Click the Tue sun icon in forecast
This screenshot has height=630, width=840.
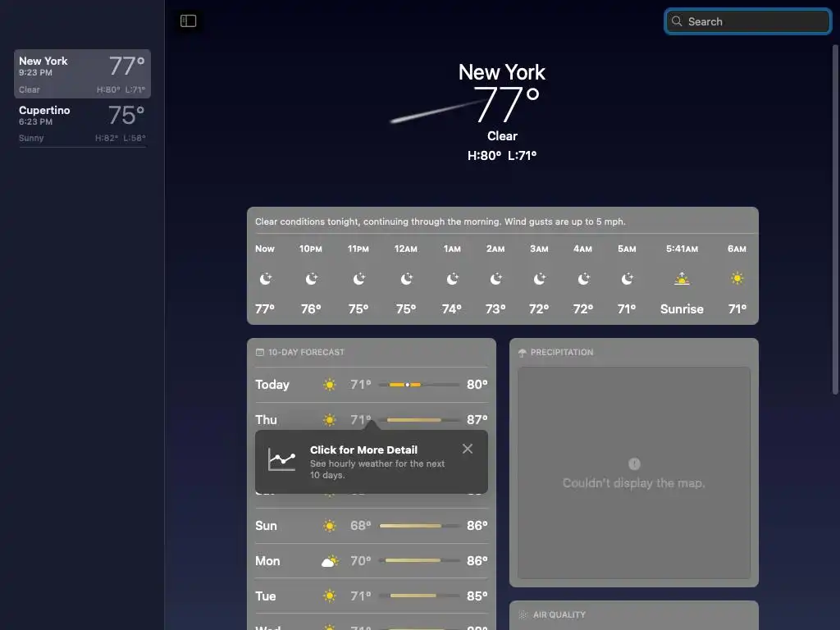click(330, 596)
